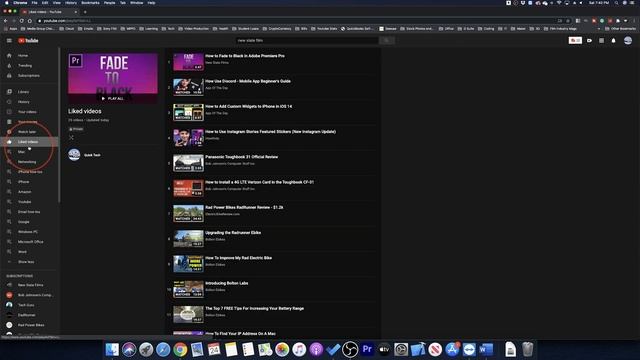Open the Chrome Bookmarks menu
This screenshot has height=360, width=640.
click(x=90, y=3)
